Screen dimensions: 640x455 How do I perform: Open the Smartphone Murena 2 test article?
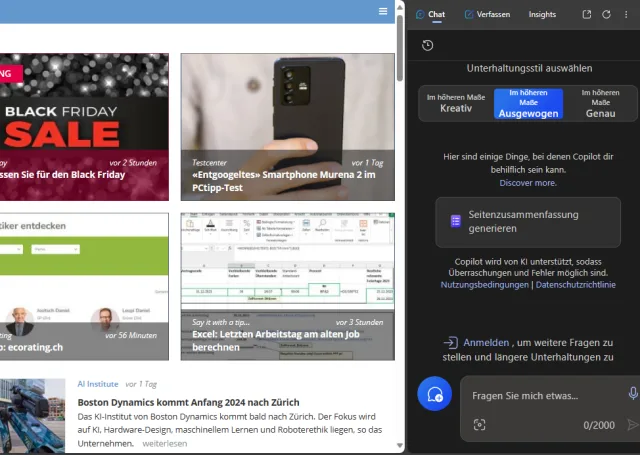pos(288,127)
